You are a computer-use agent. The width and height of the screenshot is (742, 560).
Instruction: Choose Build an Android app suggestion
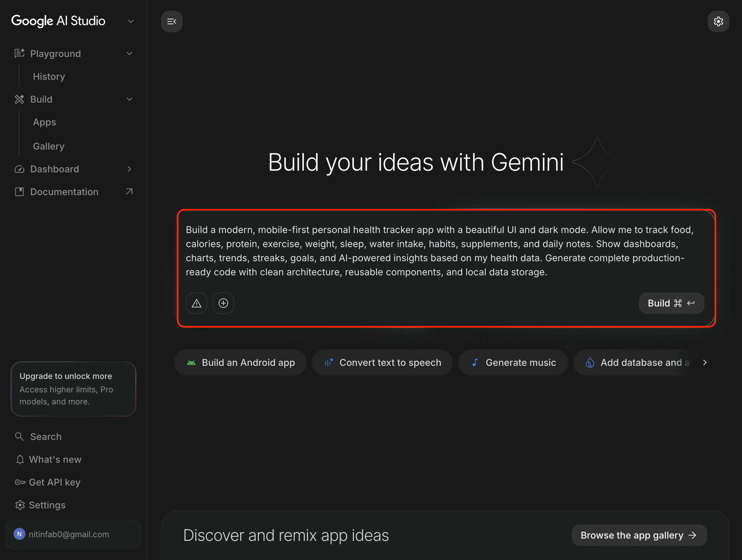[240, 362]
